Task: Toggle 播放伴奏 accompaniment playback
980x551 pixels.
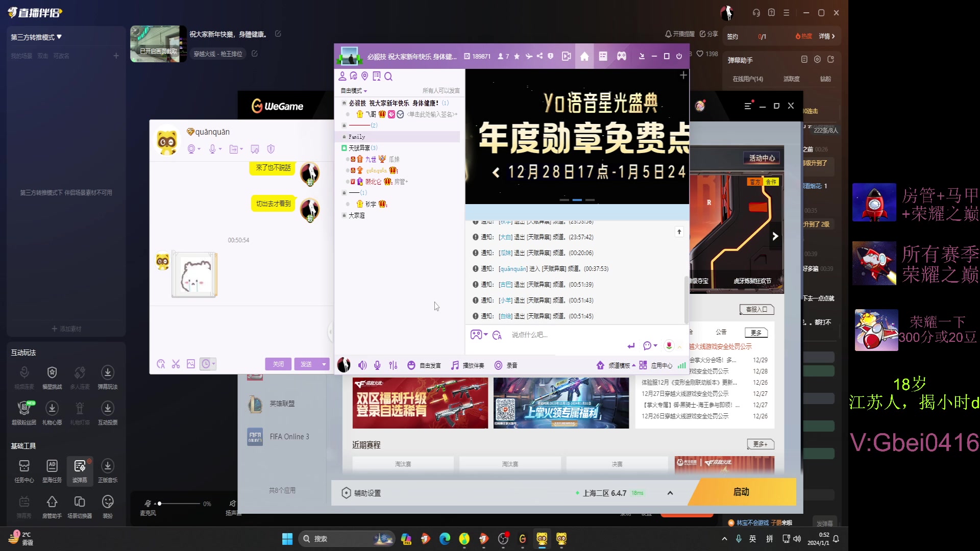Action: click(467, 365)
